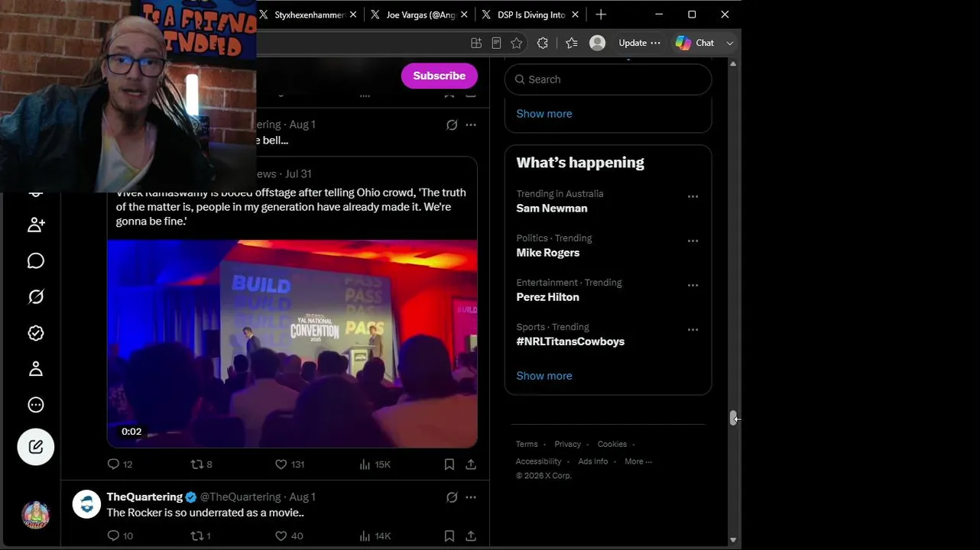Screen dimensions: 980x550
Task: Open more options for Perez Hilton trend
Action: point(693,285)
